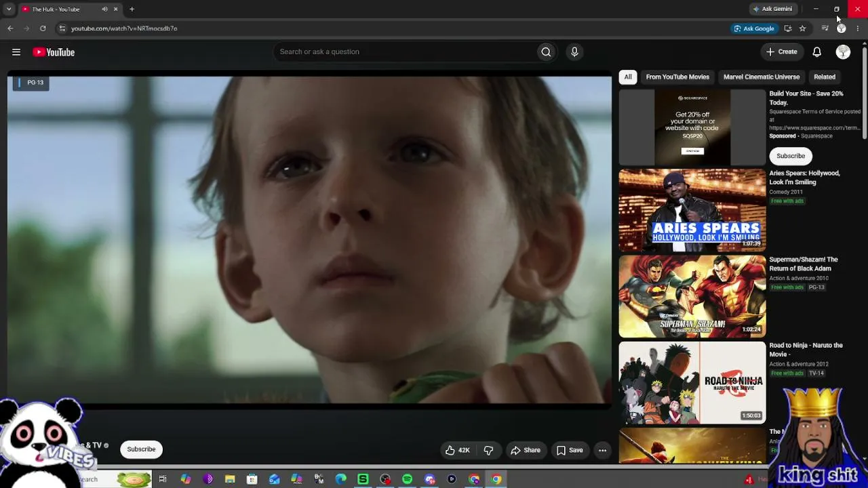
Task: Click the TV-14 rating label
Action: click(x=816, y=373)
